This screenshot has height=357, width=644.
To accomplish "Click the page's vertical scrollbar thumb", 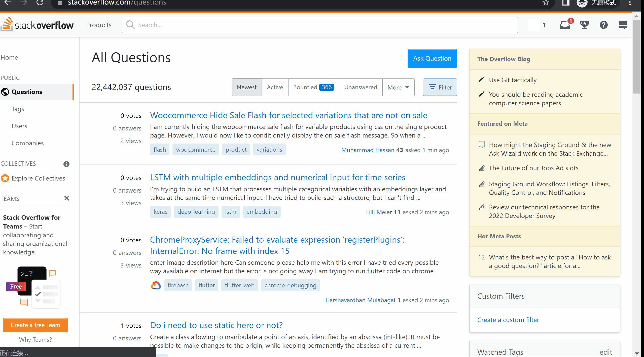I will coord(637,57).
